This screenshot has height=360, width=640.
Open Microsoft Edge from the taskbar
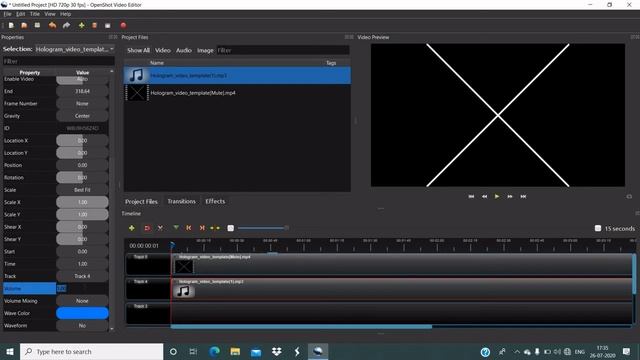(214, 351)
